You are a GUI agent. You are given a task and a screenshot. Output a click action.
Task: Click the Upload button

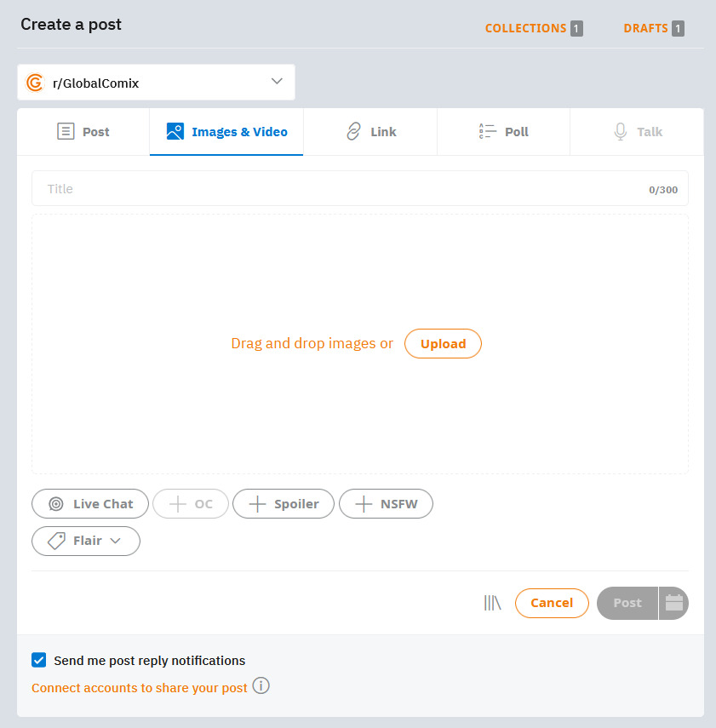coord(443,344)
